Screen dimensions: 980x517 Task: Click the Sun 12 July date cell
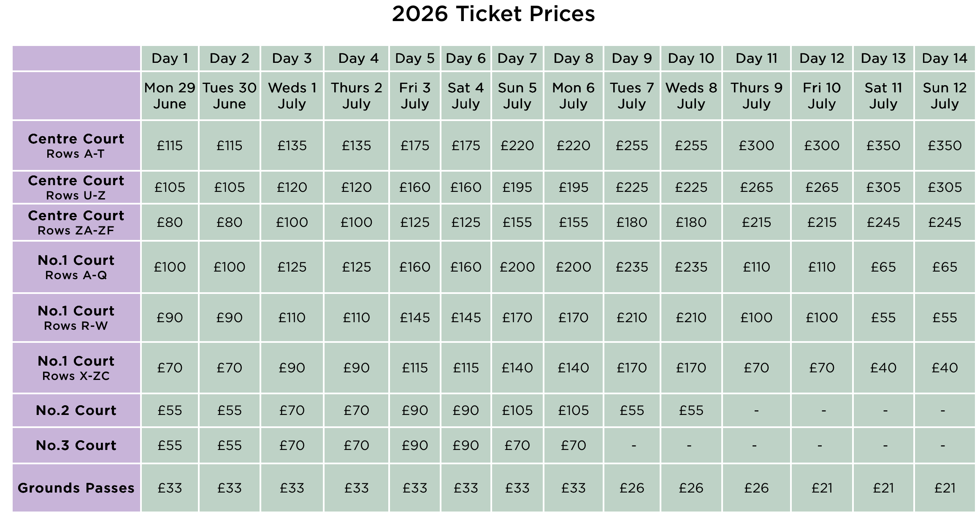point(945,96)
